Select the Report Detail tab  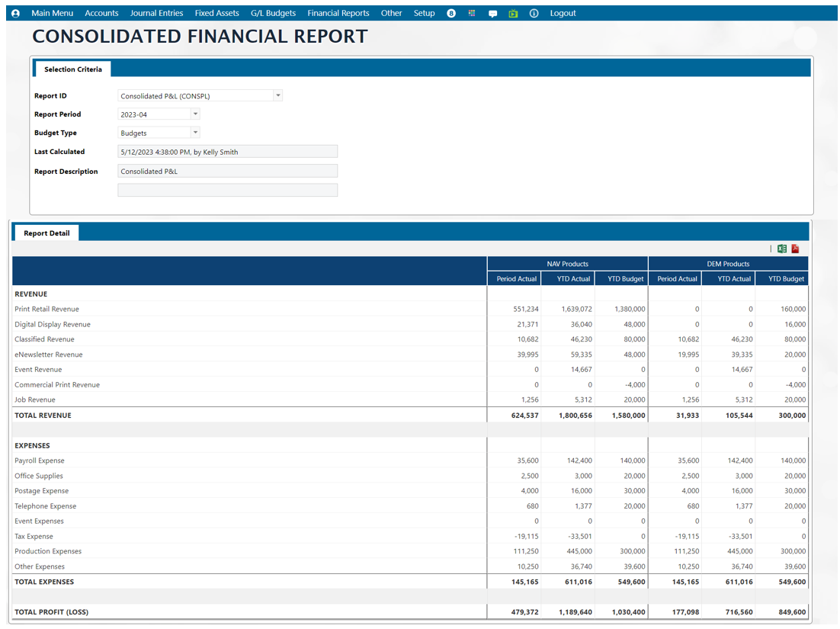click(x=46, y=233)
